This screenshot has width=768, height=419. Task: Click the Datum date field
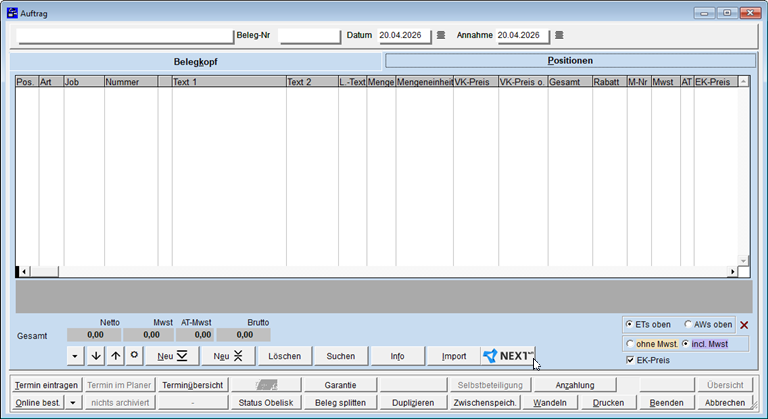click(x=404, y=36)
